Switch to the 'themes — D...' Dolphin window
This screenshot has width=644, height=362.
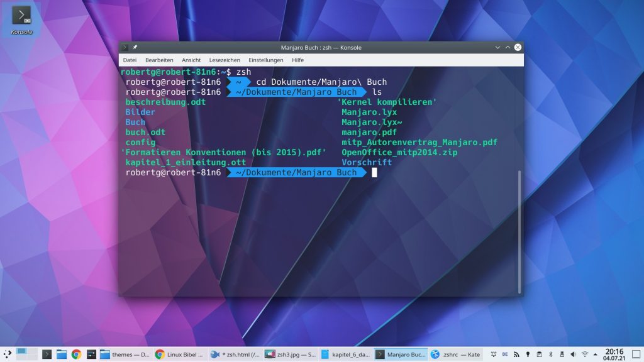pos(125,354)
